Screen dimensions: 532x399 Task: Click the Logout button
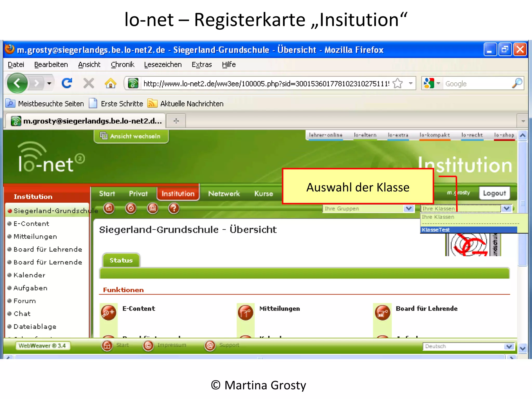[494, 193]
